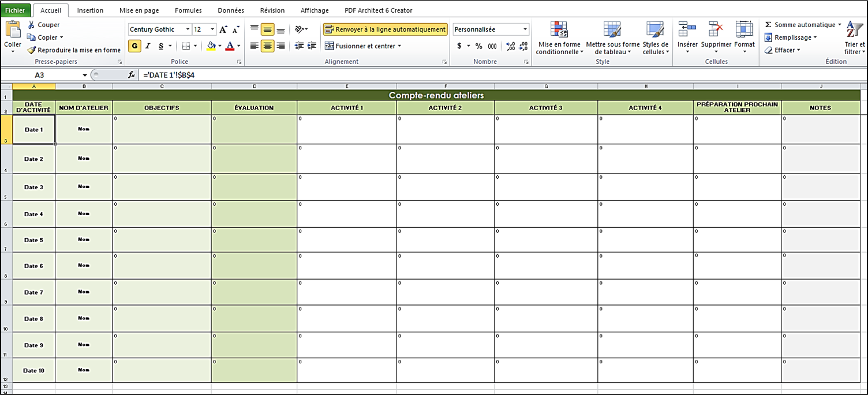Screen dimensions: 868x395
Task: Click the Supprimer cells icon
Action: click(716, 30)
